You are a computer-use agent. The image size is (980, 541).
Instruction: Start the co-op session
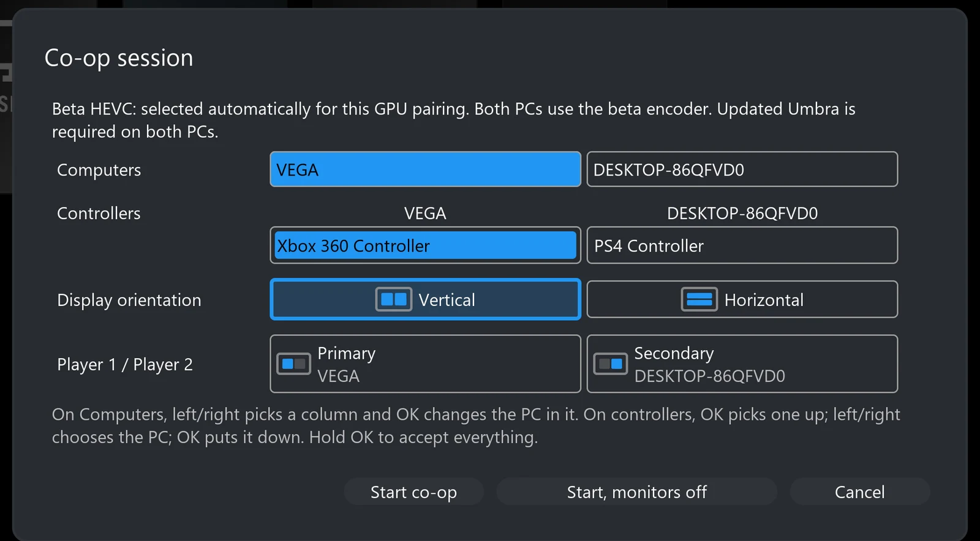[x=413, y=491]
